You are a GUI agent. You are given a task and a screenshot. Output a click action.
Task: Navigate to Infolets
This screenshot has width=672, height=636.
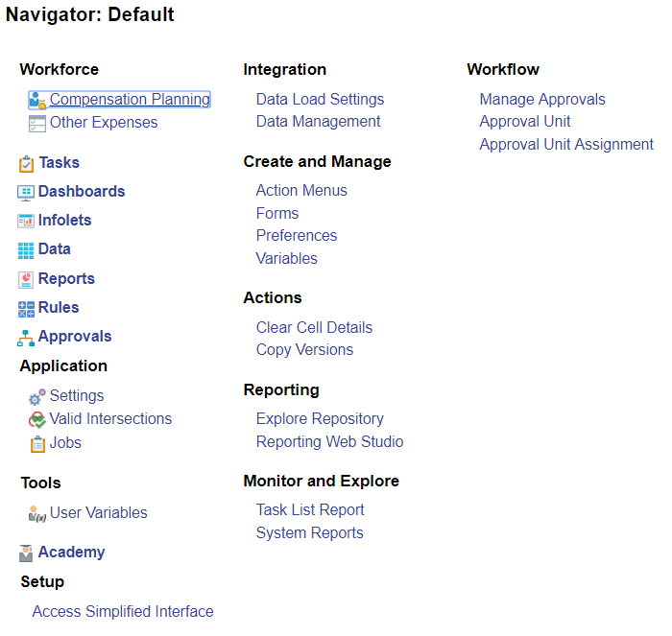point(64,220)
